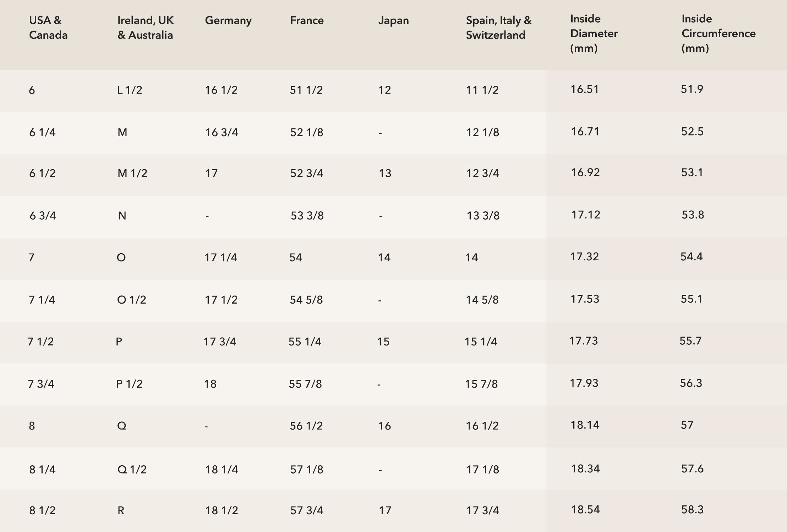Viewport: 787px width, 532px height.
Task: Click the France column header
Action: (x=307, y=21)
